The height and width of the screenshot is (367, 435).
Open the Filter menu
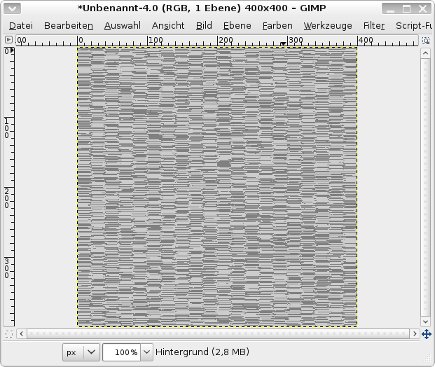click(x=374, y=26)
